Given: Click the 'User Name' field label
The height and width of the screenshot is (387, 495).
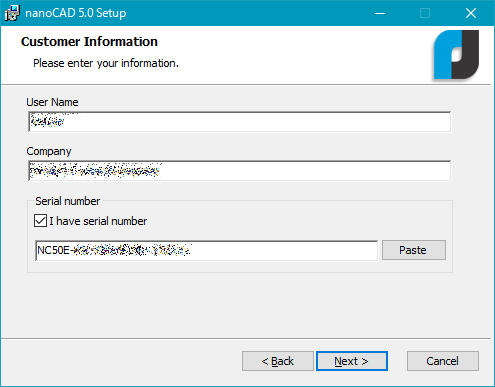Looking at the screenshot, I should (x=52, y=102).
